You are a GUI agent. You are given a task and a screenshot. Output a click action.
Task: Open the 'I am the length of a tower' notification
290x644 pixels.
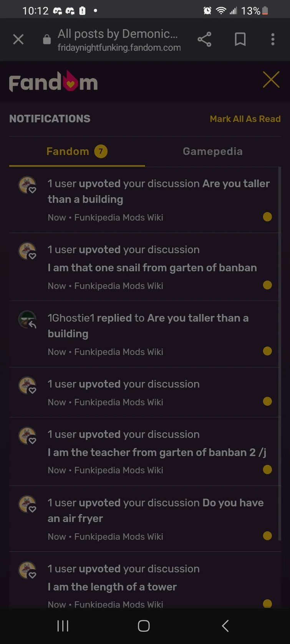(112, 586)
